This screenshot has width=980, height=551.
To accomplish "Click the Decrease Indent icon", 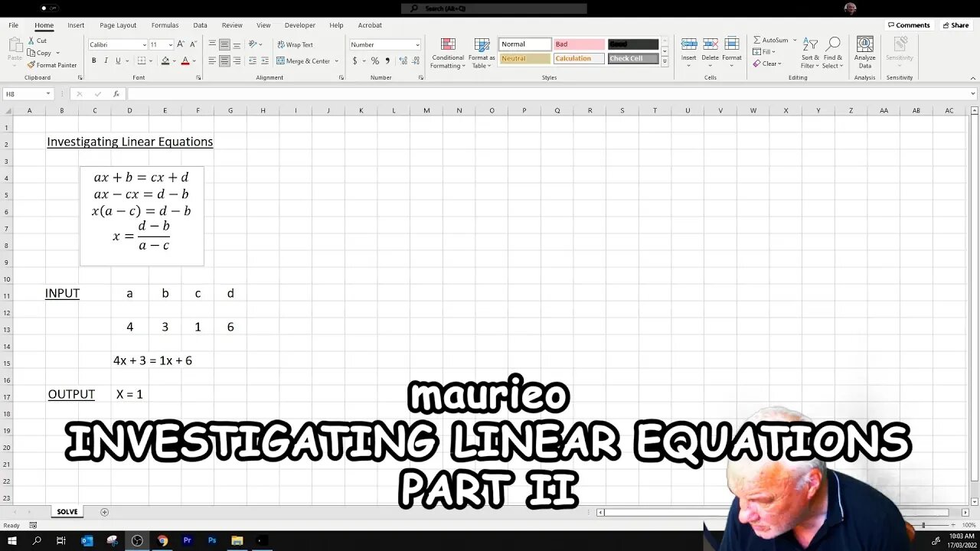I will (253, 60).
